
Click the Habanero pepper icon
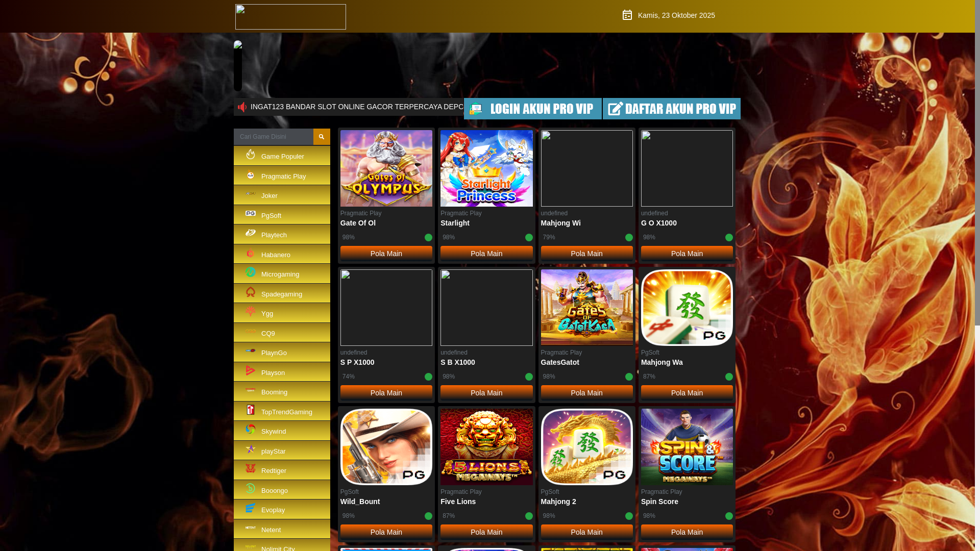tap(250, 253)
